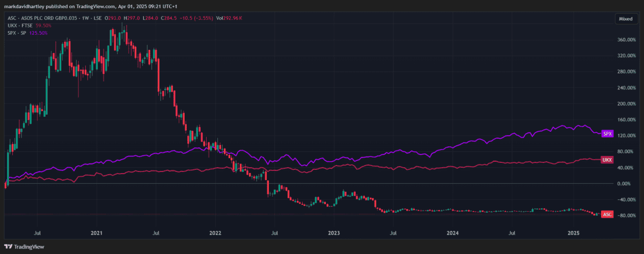Select the SPX SP legend entry

(x=19, y=33)
